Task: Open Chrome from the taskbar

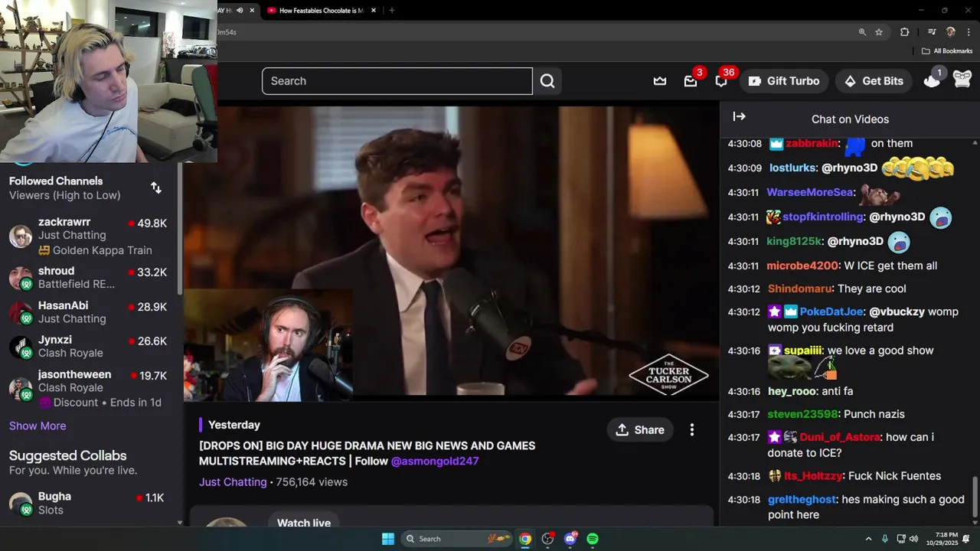Action: coord(525,539)
